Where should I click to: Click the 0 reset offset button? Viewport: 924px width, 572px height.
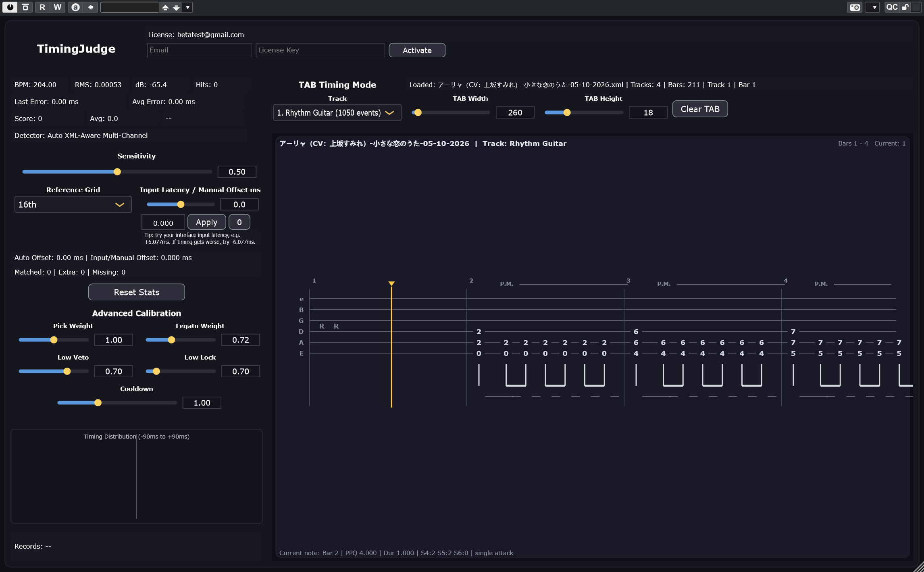[239, 222]
